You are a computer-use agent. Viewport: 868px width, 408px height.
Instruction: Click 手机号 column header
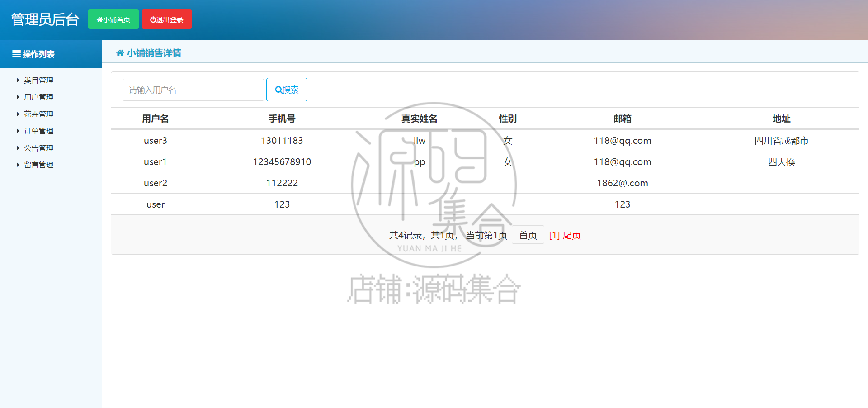tap(282, 119)
